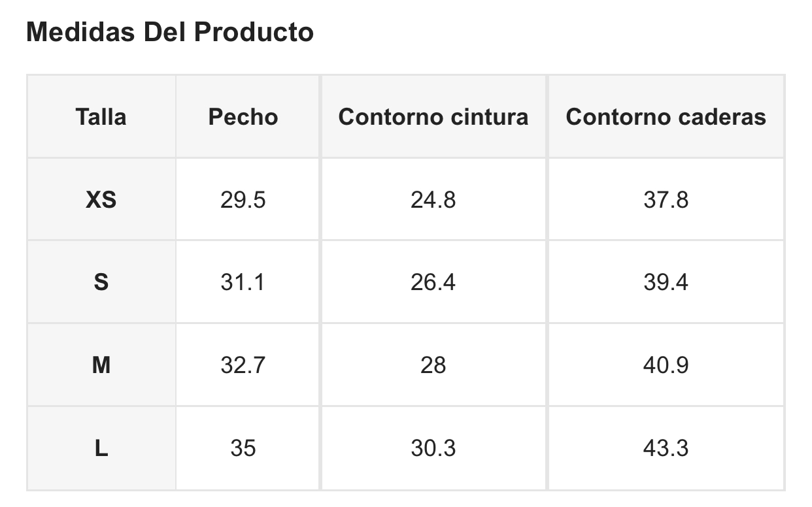Click the S size row label
The height and width of the screenshot is (507, 812).
coord(101,282)
